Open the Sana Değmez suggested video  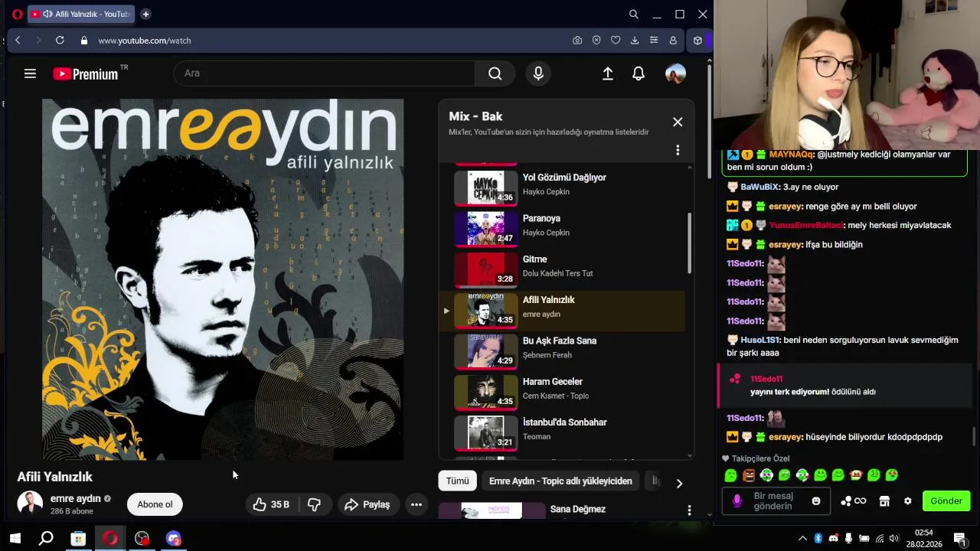pyautogui.click(x=577, y=509)
